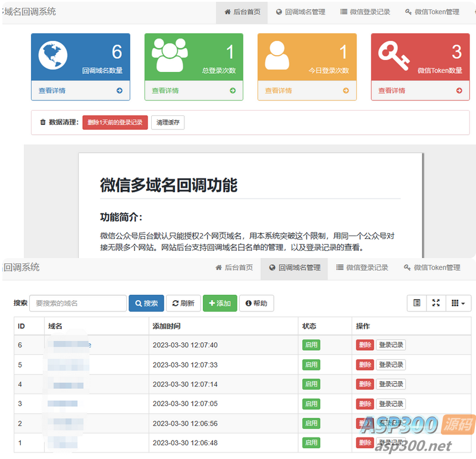This screenshot has height=459, width=476.
Task: Open 后台首页 tab in top navigation
Action: 242,12
